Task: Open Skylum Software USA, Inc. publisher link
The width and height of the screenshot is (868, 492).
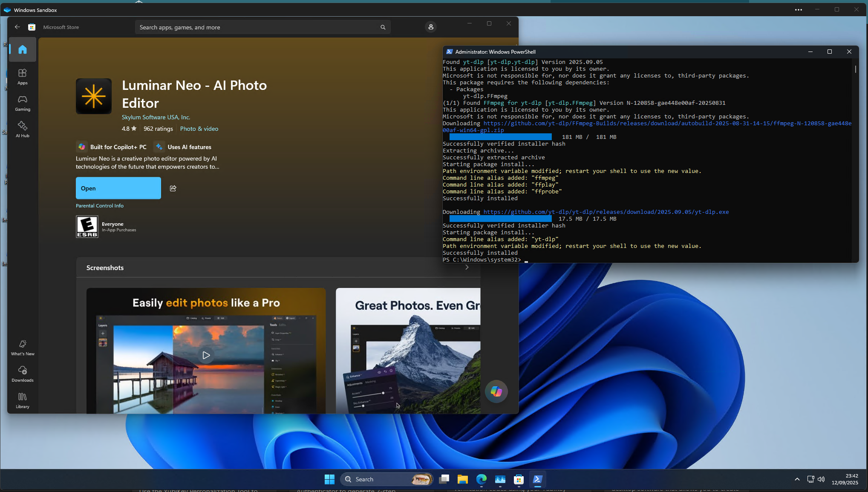Action: coord(156,117)
